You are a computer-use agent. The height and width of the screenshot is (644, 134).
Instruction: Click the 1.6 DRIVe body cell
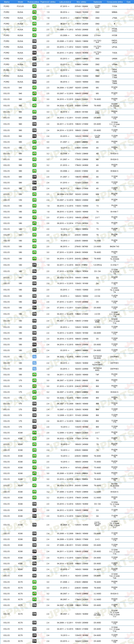(97, 265)
